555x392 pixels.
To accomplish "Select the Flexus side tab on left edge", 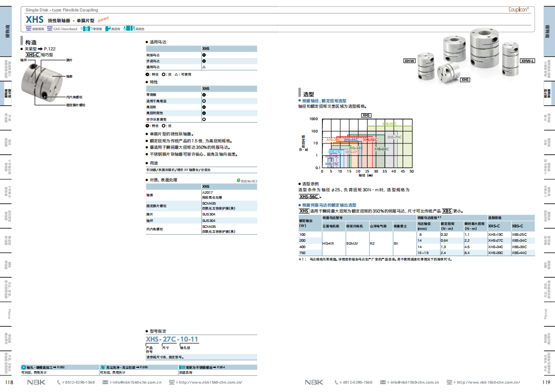I will tap(5, 314).
